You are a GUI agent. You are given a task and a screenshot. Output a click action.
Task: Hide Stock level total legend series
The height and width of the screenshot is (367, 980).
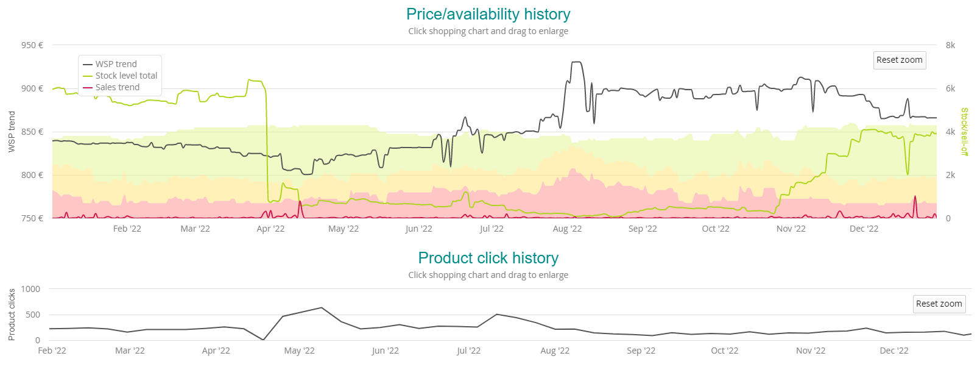[x=126, y=76]
